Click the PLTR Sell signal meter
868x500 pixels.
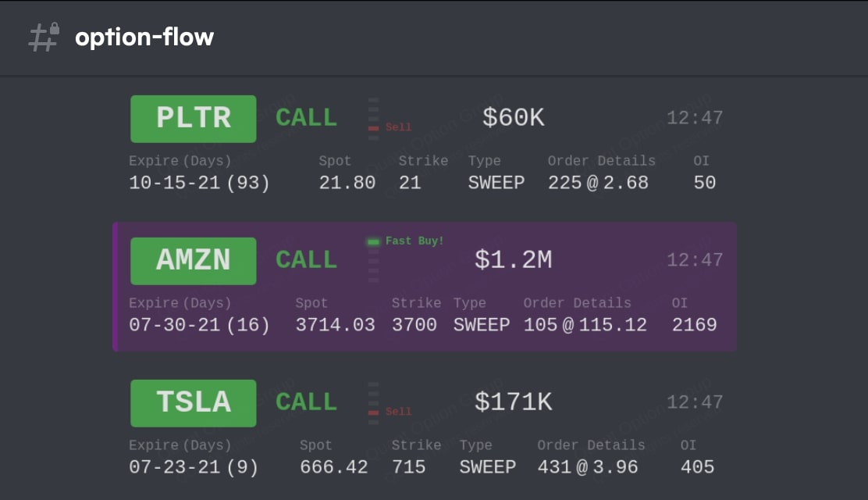pyautogui.click(x=374, y=119)
